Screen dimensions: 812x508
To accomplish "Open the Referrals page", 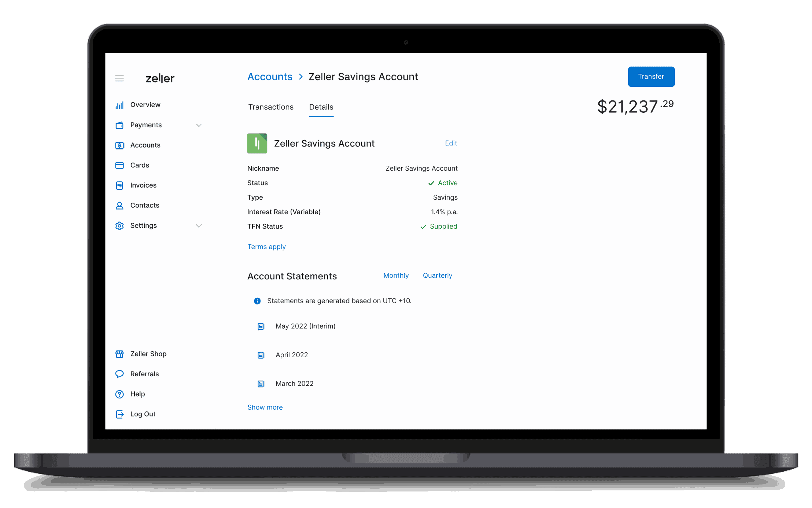I will 144,374.
